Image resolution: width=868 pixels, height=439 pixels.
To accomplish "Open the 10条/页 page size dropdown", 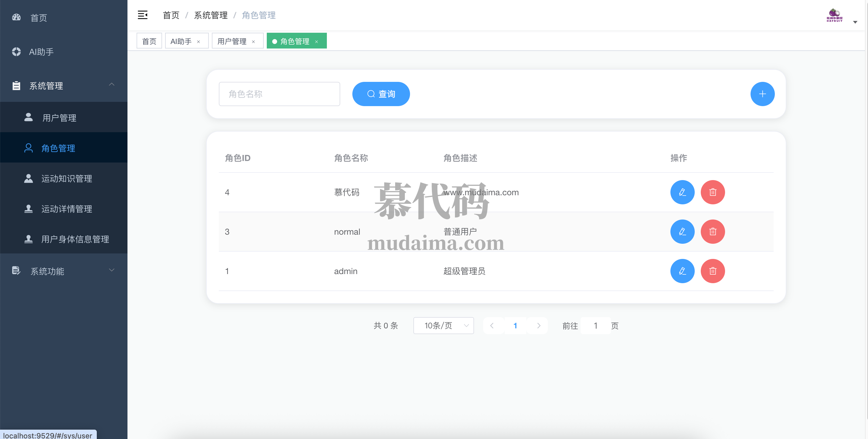I will [443, 326].
